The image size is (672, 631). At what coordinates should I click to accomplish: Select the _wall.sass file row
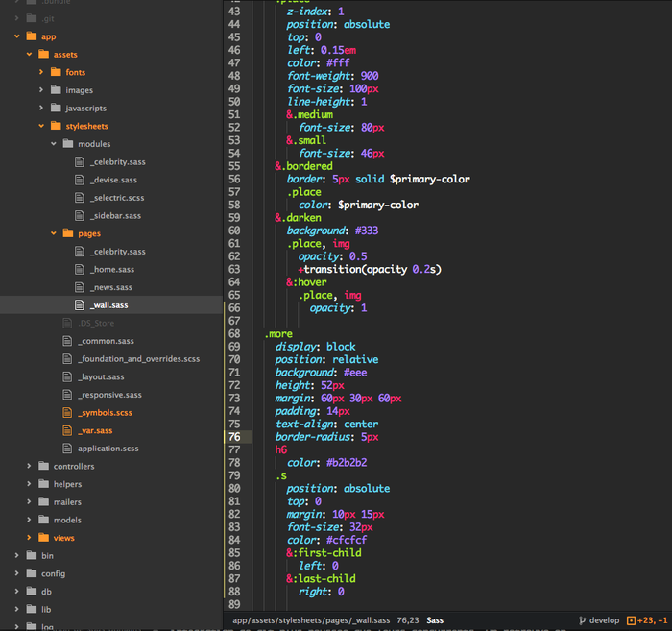111,305
